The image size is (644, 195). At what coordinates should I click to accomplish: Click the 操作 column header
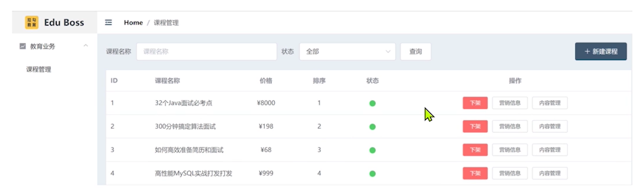pyautogui.click(x=515, y=80)
